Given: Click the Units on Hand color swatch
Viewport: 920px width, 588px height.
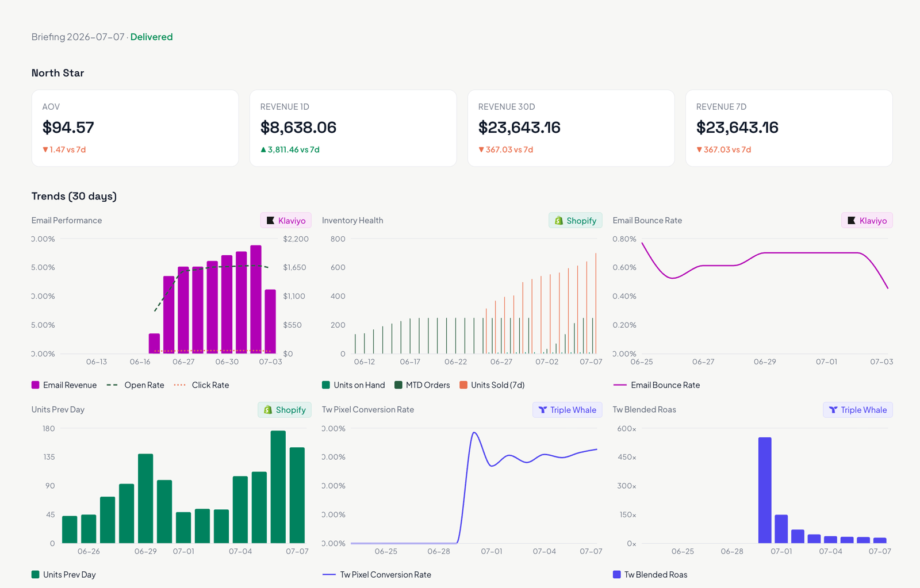Looking at the screenshot, I should click(x=326, y=385).
